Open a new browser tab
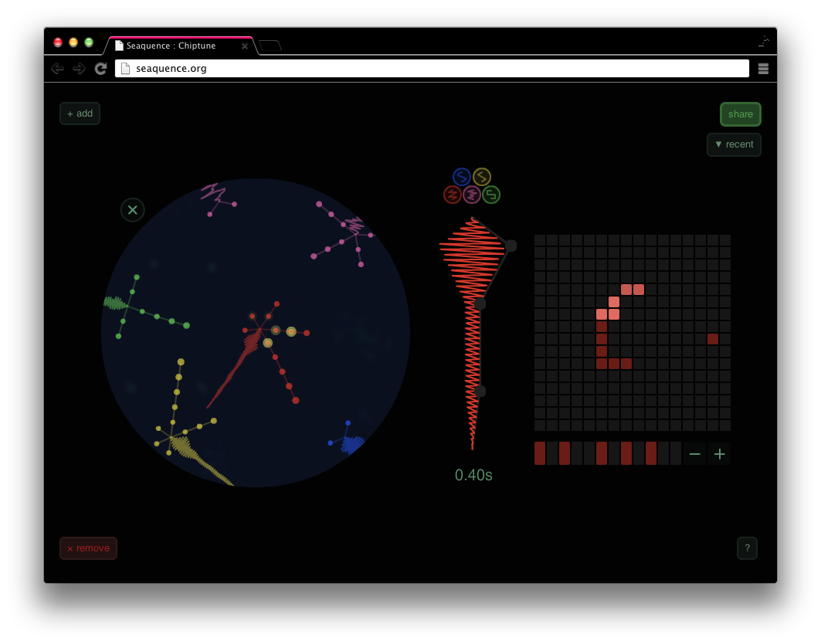Viewport: 821px width, 644px height. click(270, 46)
